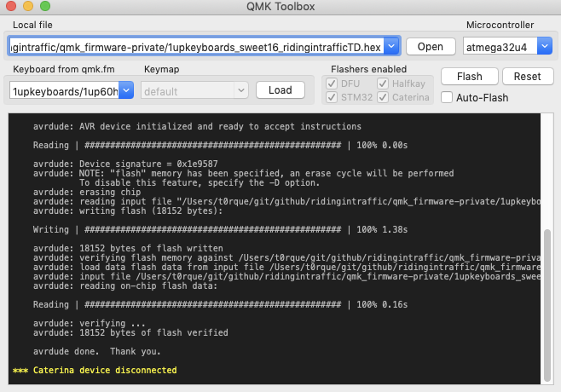
Task: Click the green zoom window button
Action: coord(45,6)
